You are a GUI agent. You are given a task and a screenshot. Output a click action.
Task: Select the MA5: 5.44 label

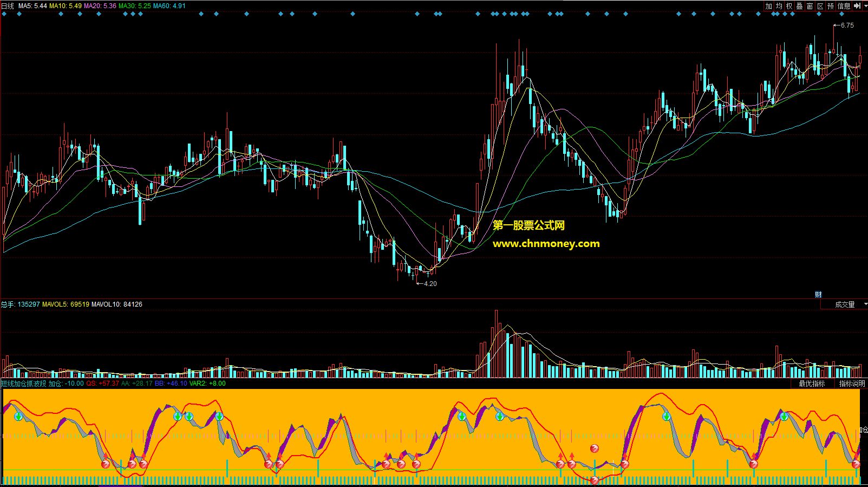click(x=32, y=6)
